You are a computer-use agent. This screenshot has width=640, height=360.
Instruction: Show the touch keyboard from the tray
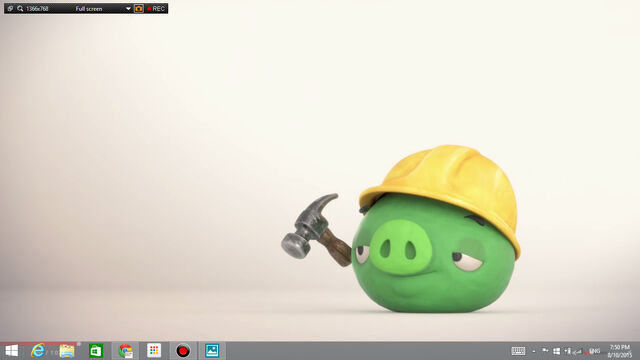click(518, 351)
